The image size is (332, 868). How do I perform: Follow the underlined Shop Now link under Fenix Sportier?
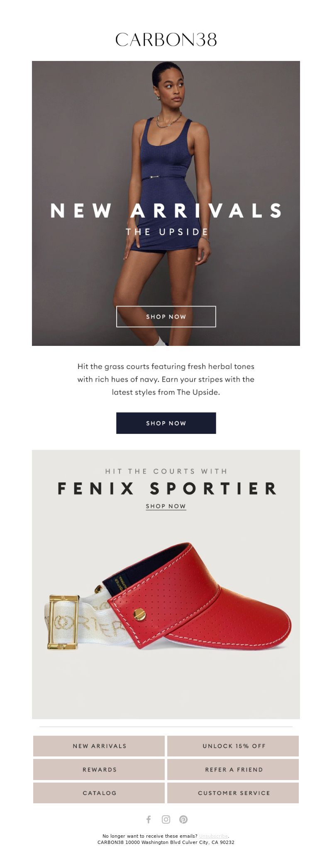[x=166, y=506]
